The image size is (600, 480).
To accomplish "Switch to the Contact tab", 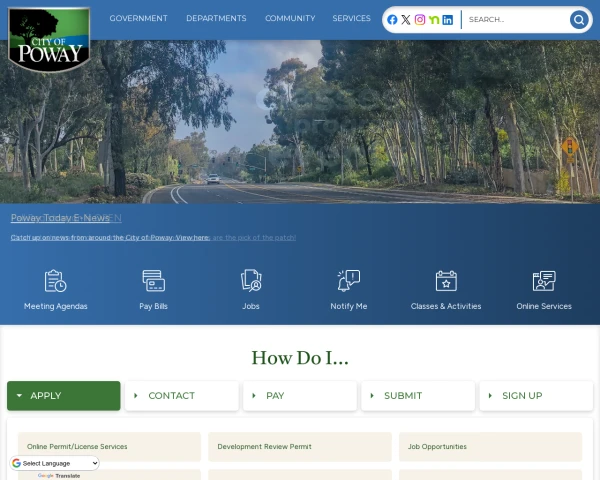I will click(x=182, y=396).
